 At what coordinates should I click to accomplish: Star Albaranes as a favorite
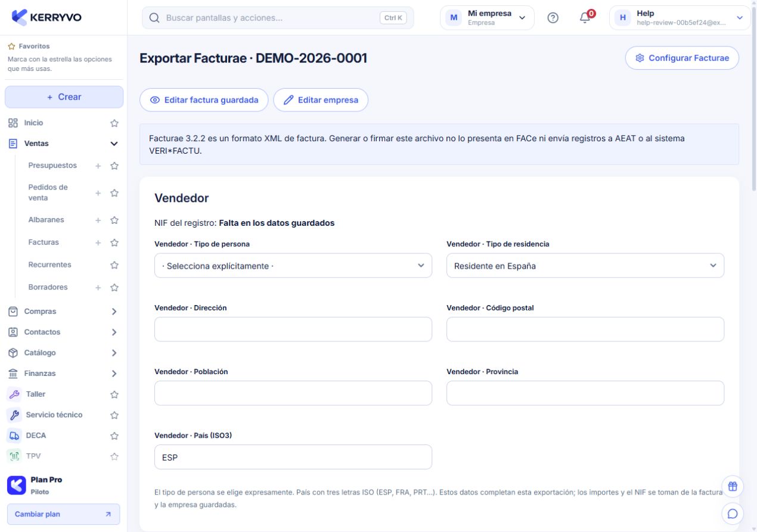(x=114, y=220)
